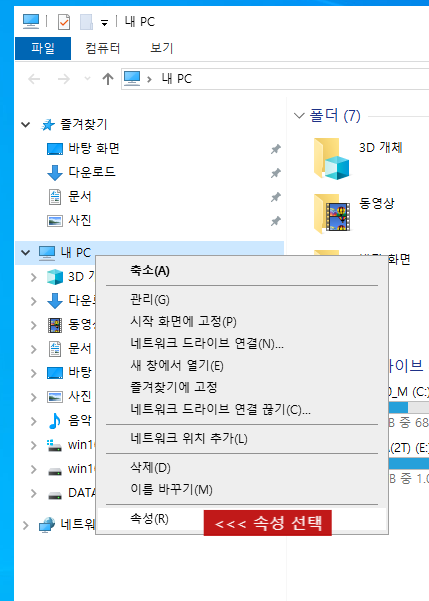Click the pin icon next to 다운로드
Image resolution: width=429 pixels, height=601 pixels.
(275, 173)
